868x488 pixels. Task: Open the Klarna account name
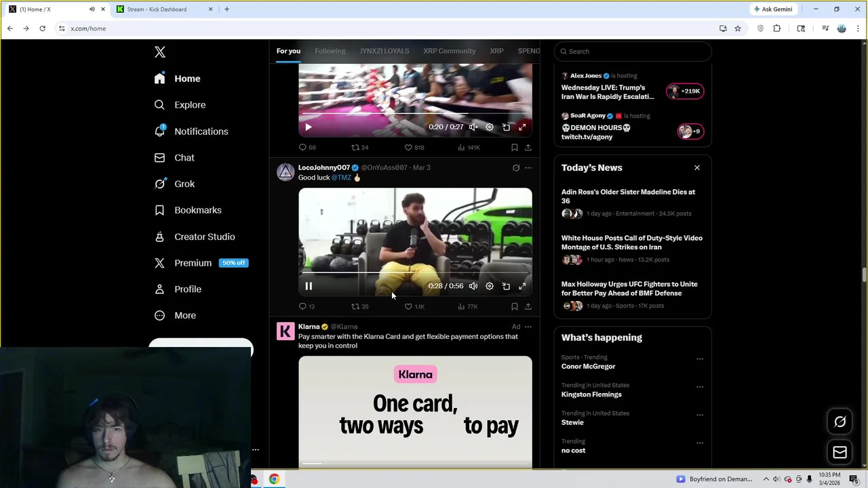pyautogui.click(x=309, y=327)
